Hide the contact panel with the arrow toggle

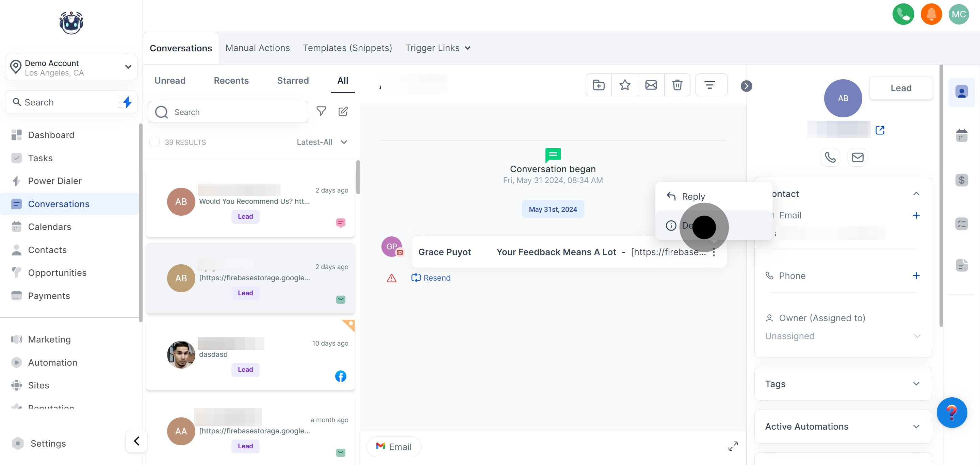746,86
